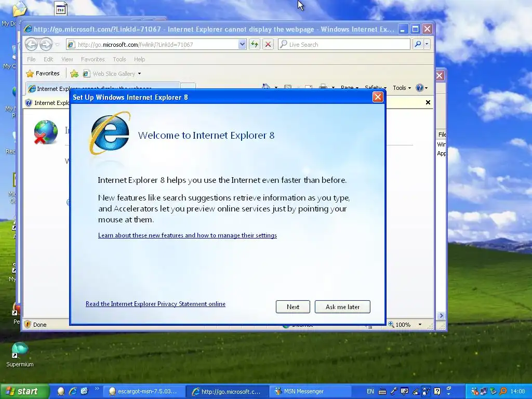Click the information bar shield icon

click(29, 103)
